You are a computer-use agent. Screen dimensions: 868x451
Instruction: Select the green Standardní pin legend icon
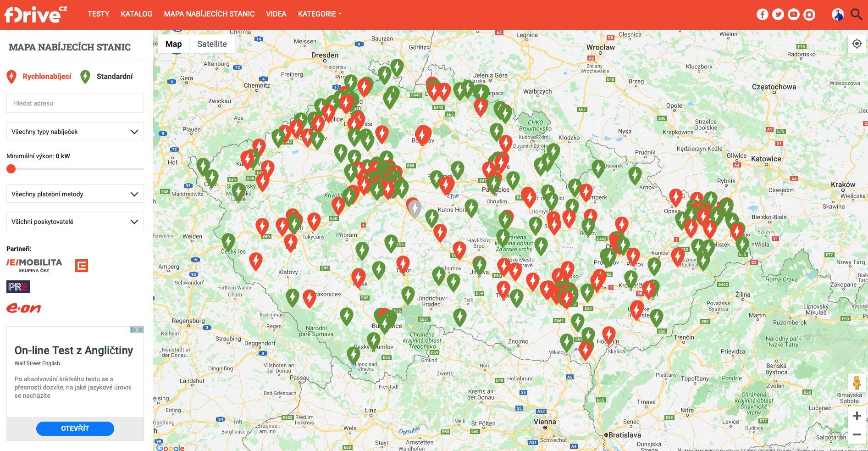click(85, 75)
